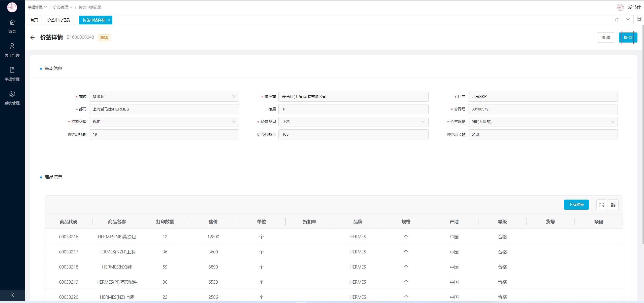Click product name HERMES(NX)鞋
This screenshot has height=303, width=644.
pyautogui.click(x=117, y=267)
